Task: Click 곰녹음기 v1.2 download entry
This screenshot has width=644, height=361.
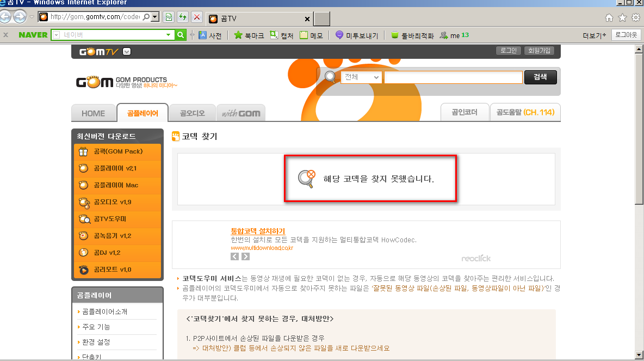Action: click(x=117, y=236)
